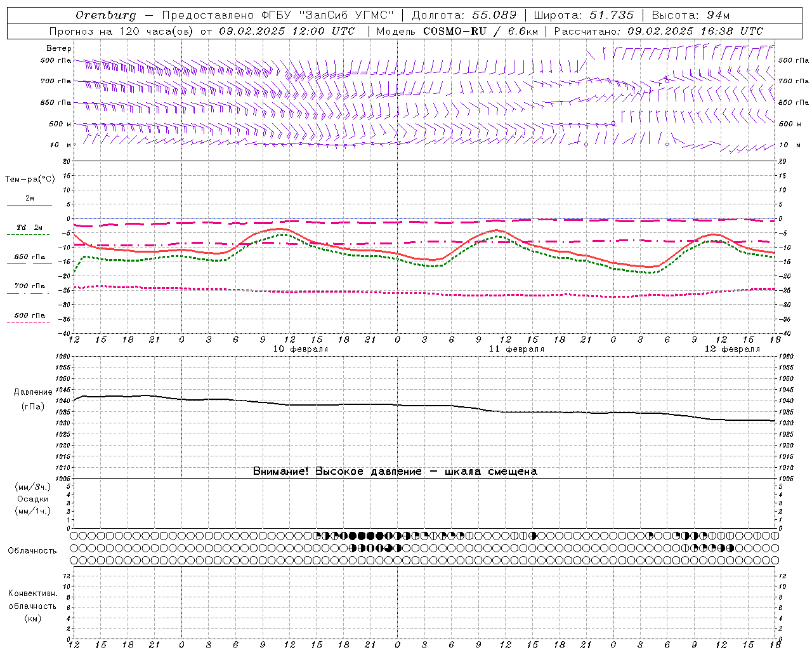Click pink short-dash legend line under '500 гПа'

29,322
